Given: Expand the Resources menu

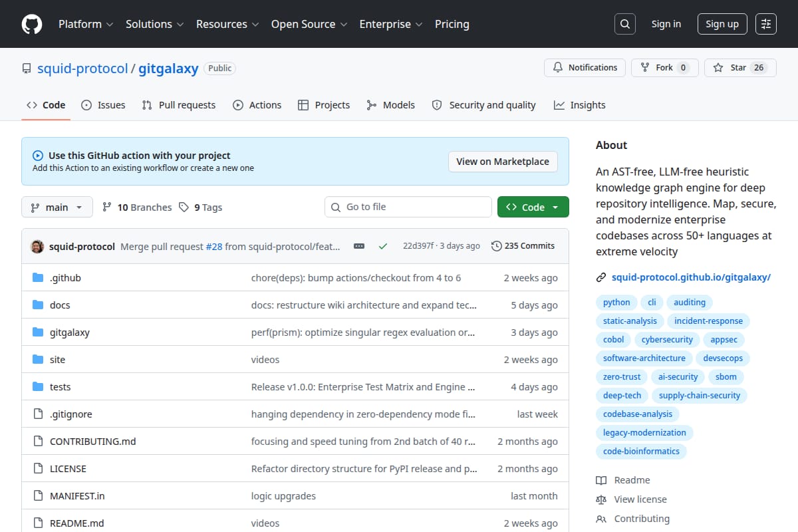Looking at the screenshot, I should click(227, 24).
